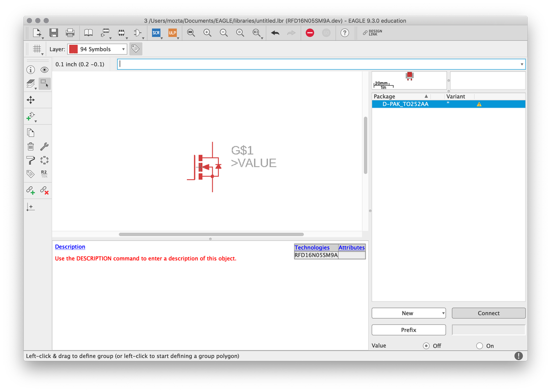The width and height of the screenshot is (551, 392).
Task: Click the Undo arrow
Action: point(275,33)
